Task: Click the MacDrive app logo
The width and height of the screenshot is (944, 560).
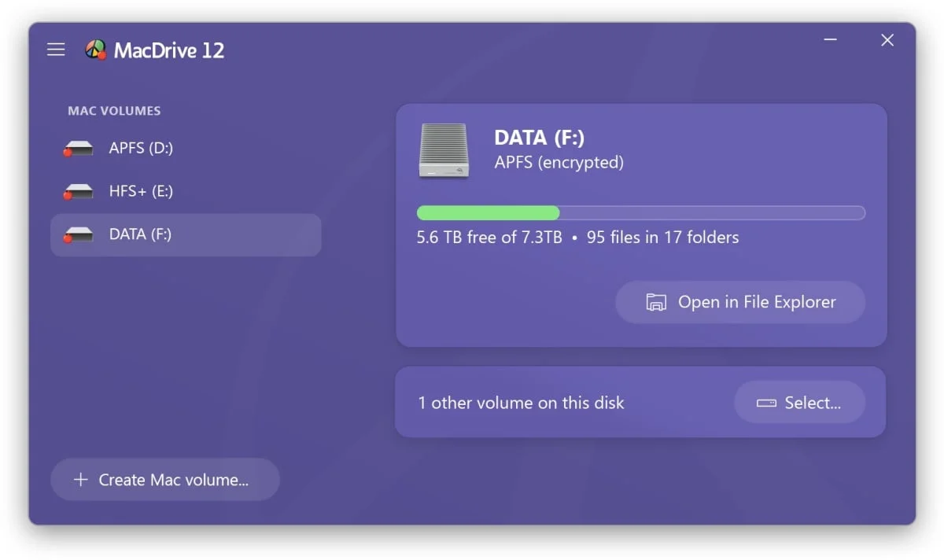Action: point(95,50)
